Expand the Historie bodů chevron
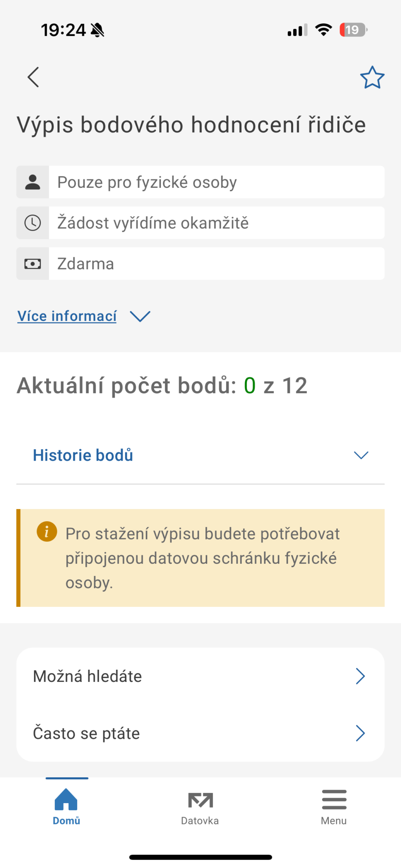This screenshot has width=401, height=868. [361, 455]
